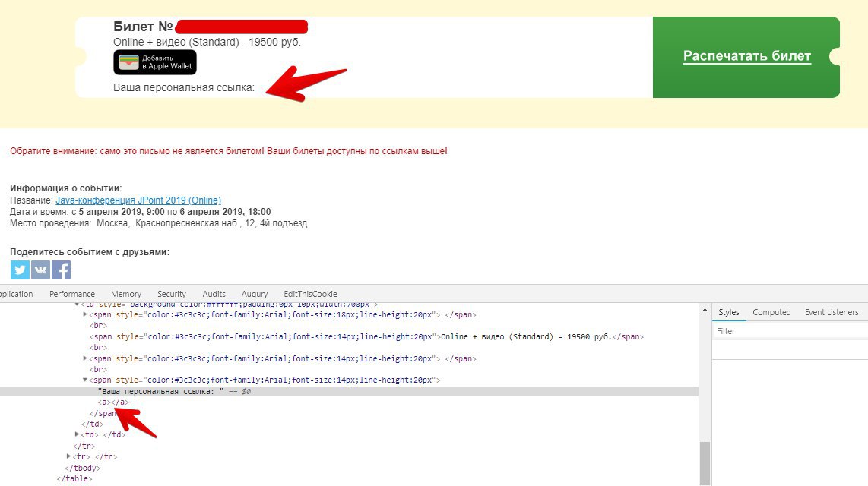Click the 'Поделитесь событием с друзьями:' heading
The image size is (868, 486).
point(90,252)
